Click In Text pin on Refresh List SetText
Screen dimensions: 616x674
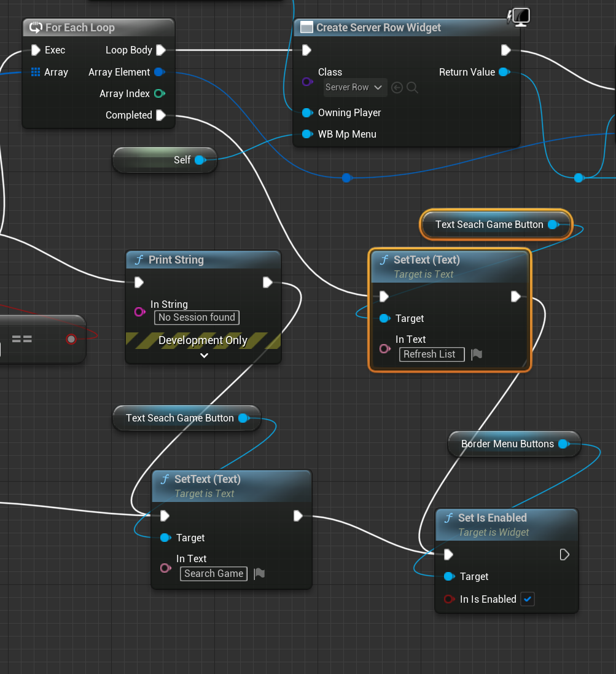pos(385,348)
